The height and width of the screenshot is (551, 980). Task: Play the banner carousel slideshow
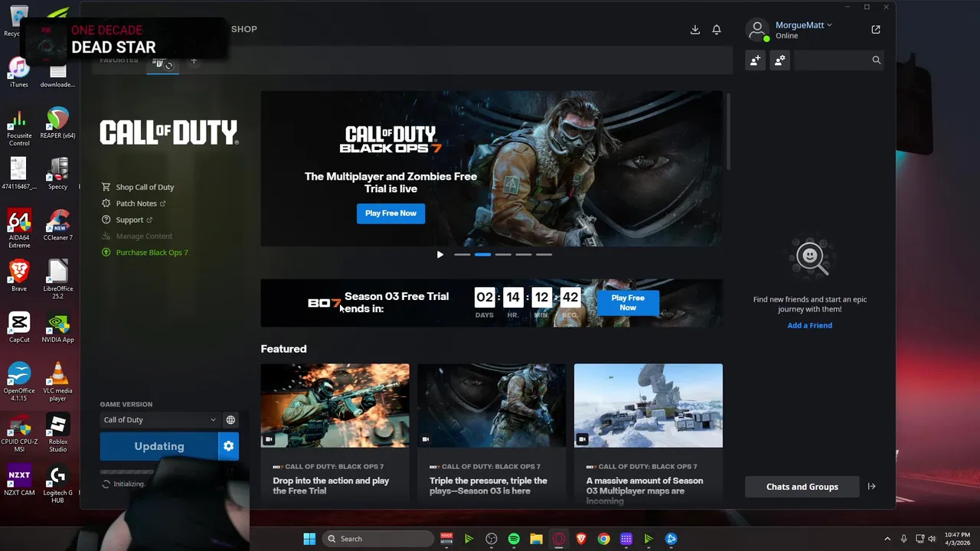click(x=440, y=255)
